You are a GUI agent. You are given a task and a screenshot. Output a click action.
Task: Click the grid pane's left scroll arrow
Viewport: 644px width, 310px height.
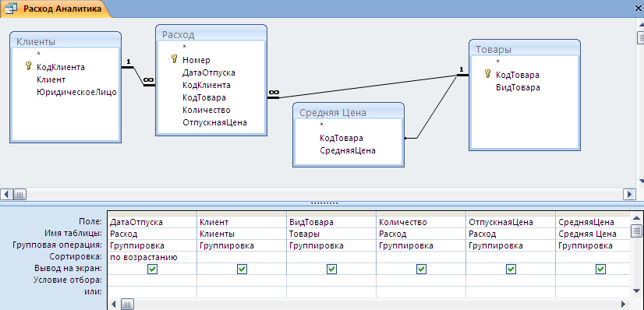(114, 305)
